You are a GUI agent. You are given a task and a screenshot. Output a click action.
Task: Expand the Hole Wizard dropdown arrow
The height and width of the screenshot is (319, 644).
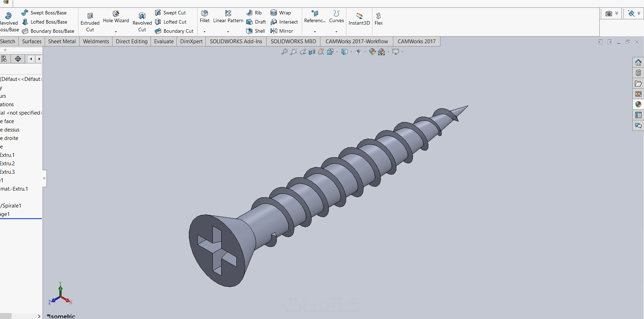[116, 32]
